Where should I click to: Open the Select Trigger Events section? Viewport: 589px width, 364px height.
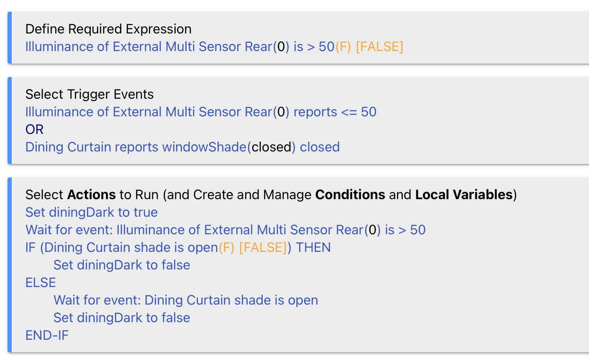90,94
